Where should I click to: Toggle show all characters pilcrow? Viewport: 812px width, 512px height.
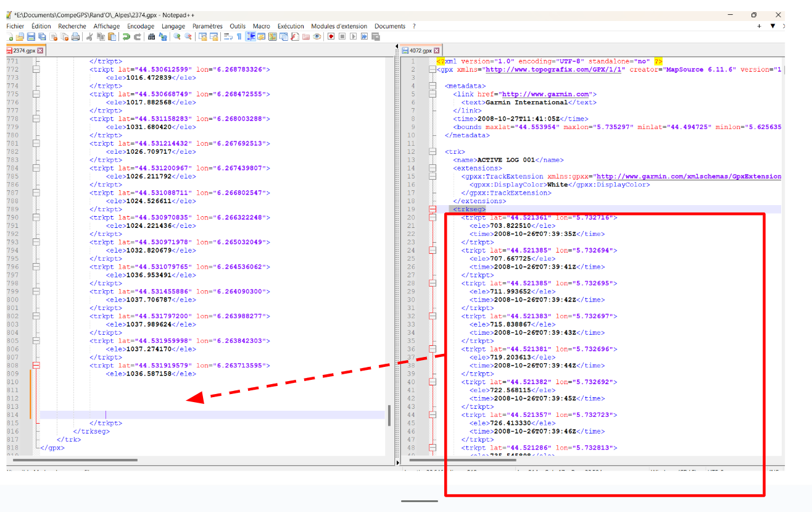(x=238, y=36)
